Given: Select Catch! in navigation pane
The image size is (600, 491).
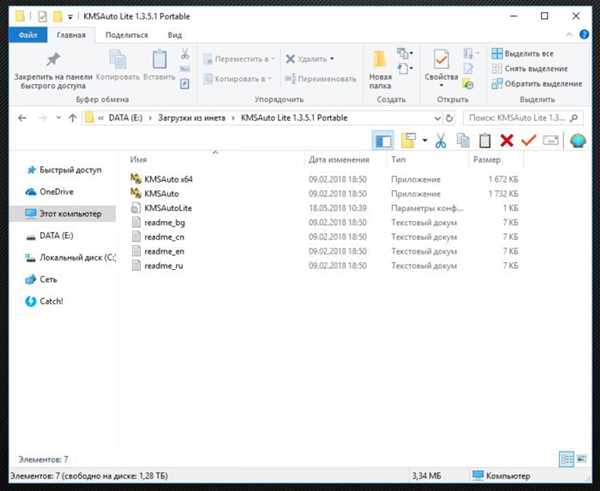Looking at the screenshot, I should pos(44,301).
